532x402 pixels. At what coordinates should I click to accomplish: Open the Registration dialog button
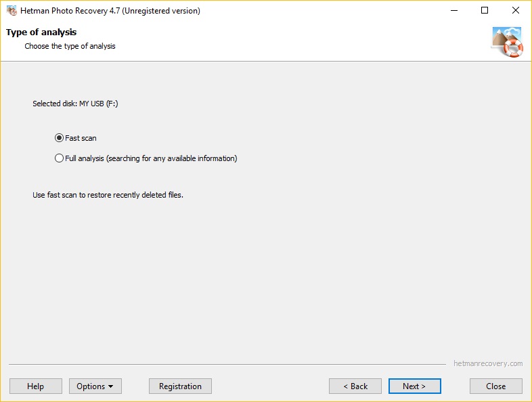(x=180, y=386)
